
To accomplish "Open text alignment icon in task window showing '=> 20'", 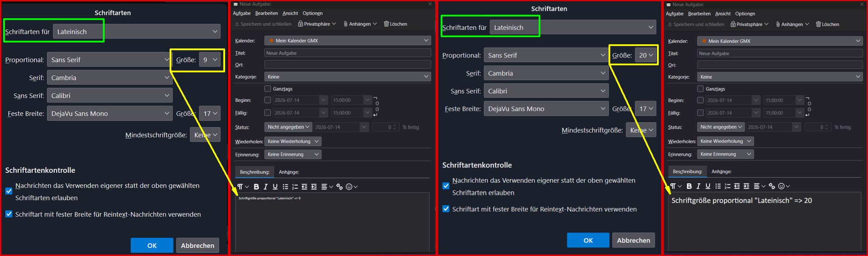I will 759,186.
